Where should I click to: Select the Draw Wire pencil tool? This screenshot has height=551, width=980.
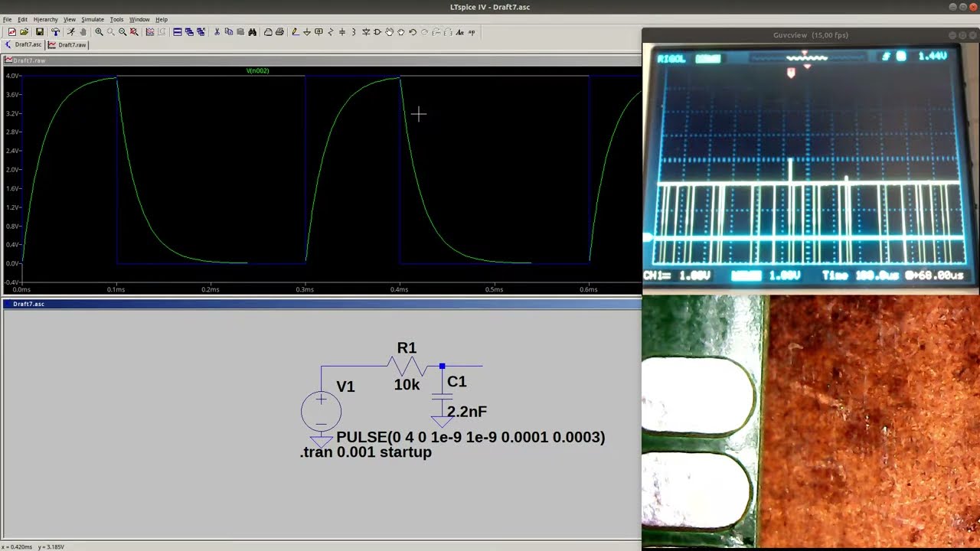295,32
